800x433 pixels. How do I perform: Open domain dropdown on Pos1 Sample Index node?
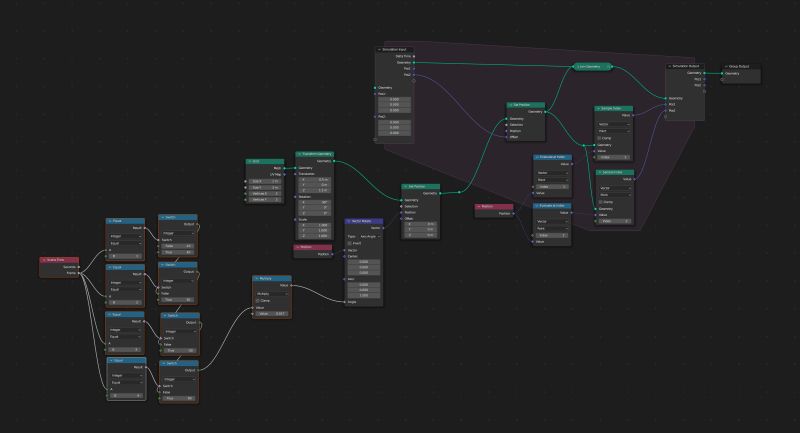point(614,131)
